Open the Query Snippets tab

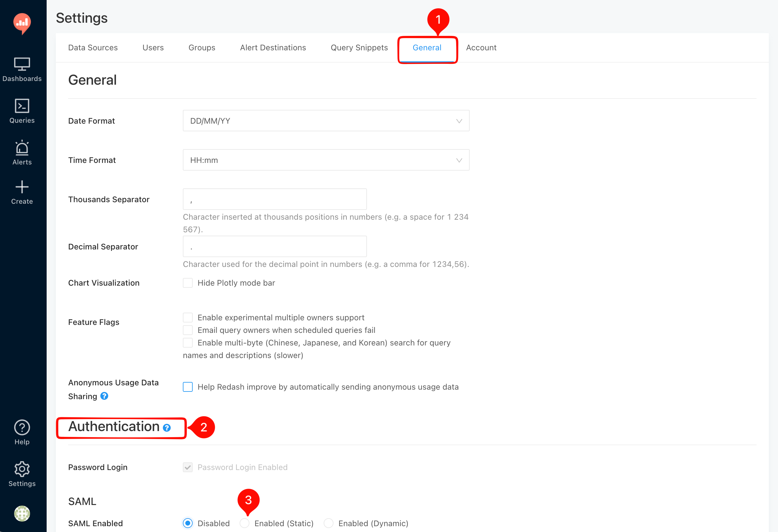click(x=359, y=48)
